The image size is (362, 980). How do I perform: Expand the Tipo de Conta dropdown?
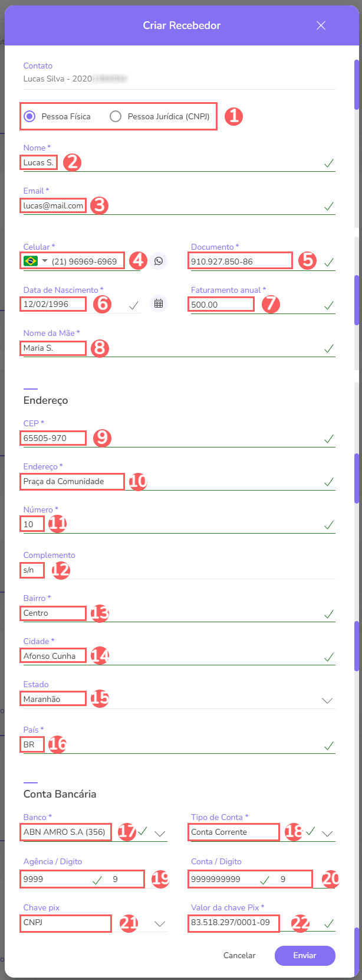(x=327, y=834)
